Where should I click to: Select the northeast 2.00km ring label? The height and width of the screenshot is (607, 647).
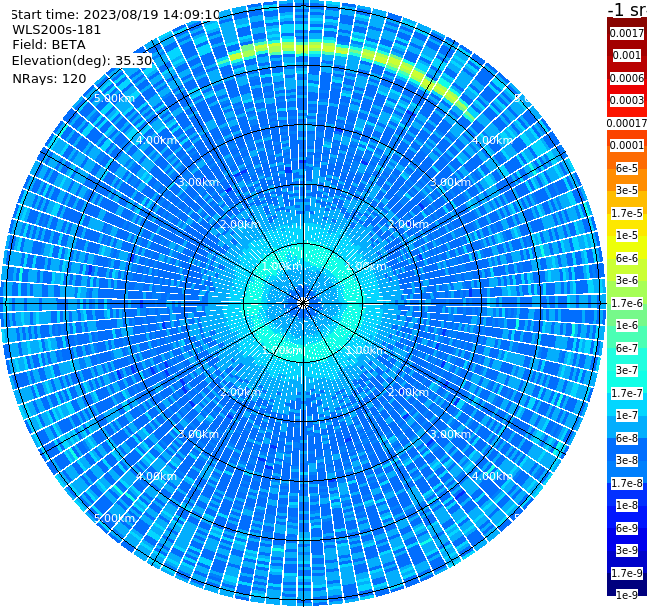point(408,224)
